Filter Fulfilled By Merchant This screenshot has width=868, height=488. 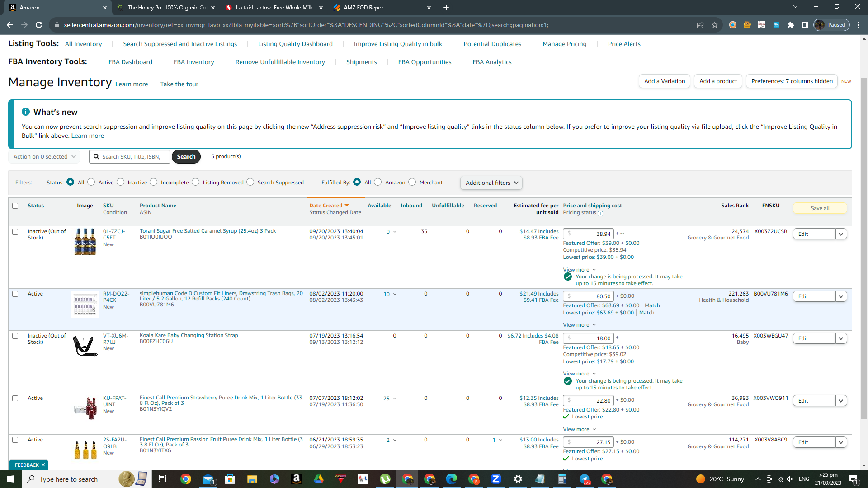tap(412, 182)
